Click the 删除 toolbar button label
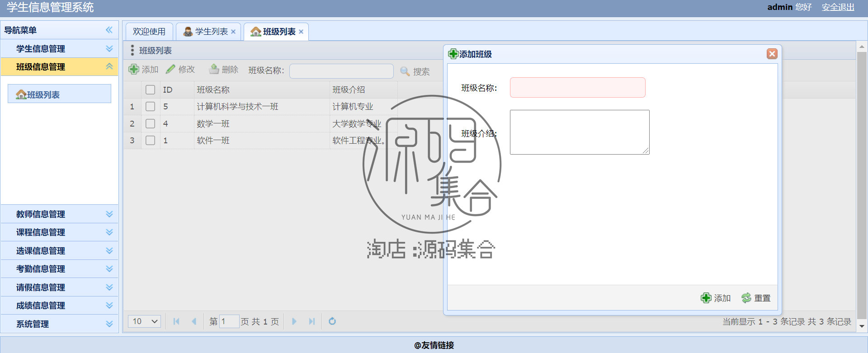The image size is (868, 353). pos(230,69)
